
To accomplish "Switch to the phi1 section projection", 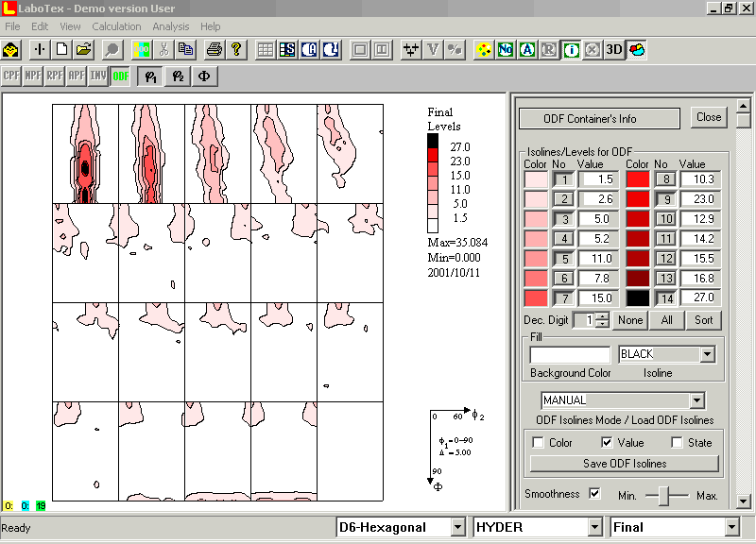I will click(149, 76).
